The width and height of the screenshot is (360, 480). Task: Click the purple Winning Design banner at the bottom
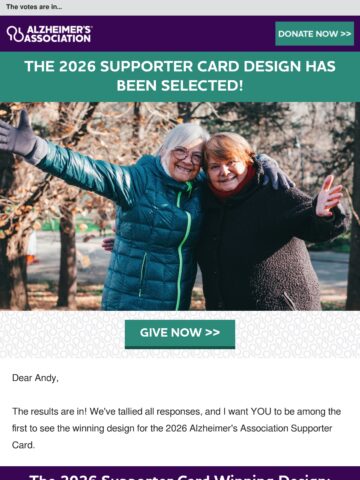coord(180,473)
